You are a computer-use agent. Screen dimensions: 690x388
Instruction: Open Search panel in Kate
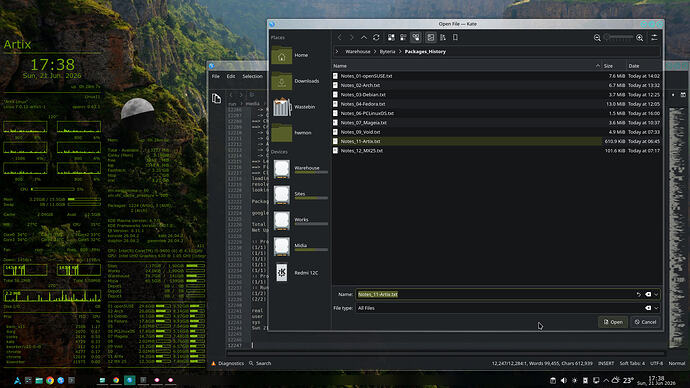260,363
